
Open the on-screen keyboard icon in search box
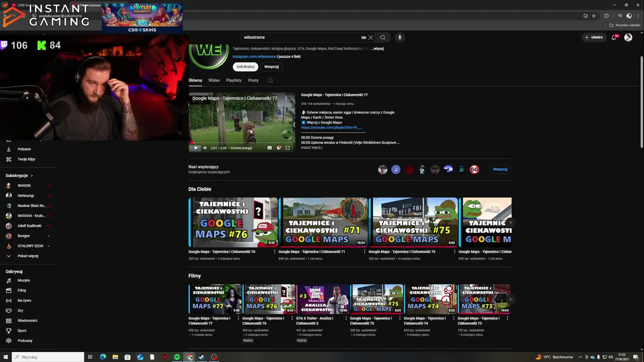click(x=364, y=37)
